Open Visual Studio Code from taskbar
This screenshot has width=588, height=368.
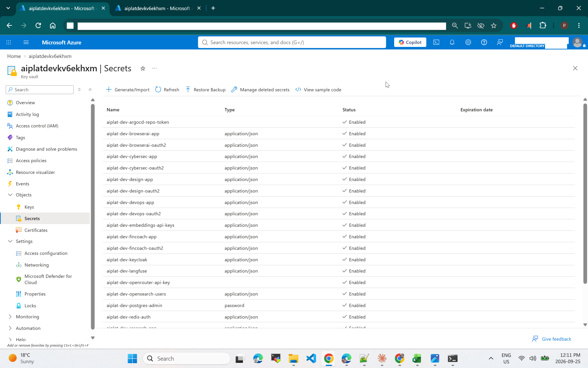311,358
